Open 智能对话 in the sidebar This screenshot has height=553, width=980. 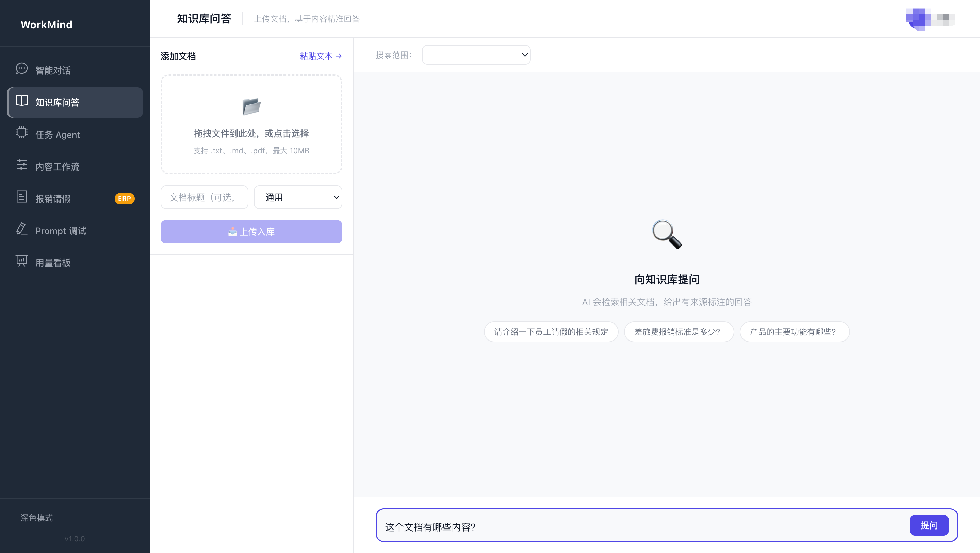[75, 70]
